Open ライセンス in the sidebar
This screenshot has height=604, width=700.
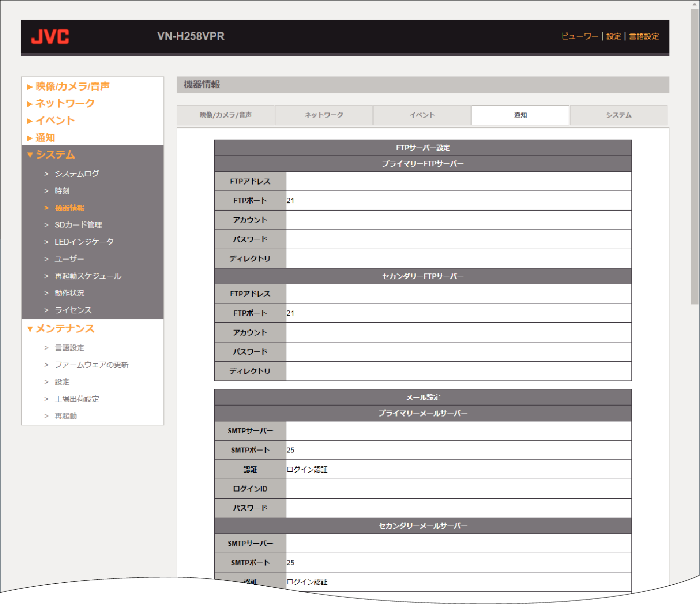[x=73, y=310]
